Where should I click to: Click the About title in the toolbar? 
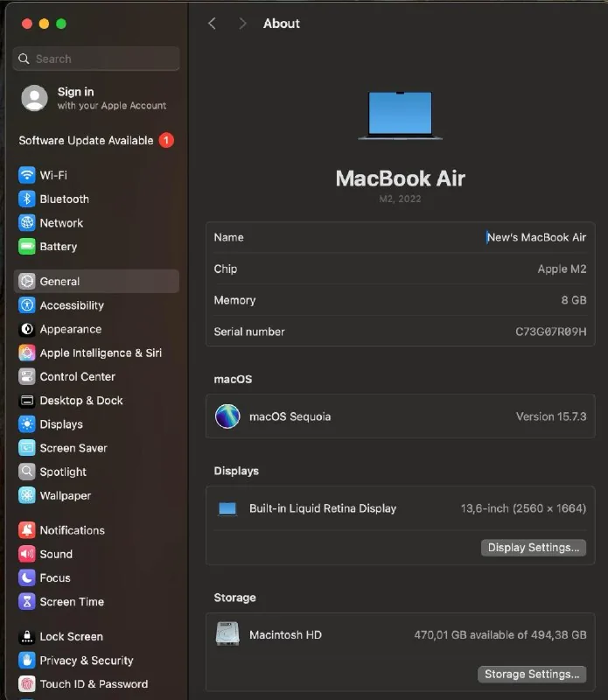pos(281,24)
